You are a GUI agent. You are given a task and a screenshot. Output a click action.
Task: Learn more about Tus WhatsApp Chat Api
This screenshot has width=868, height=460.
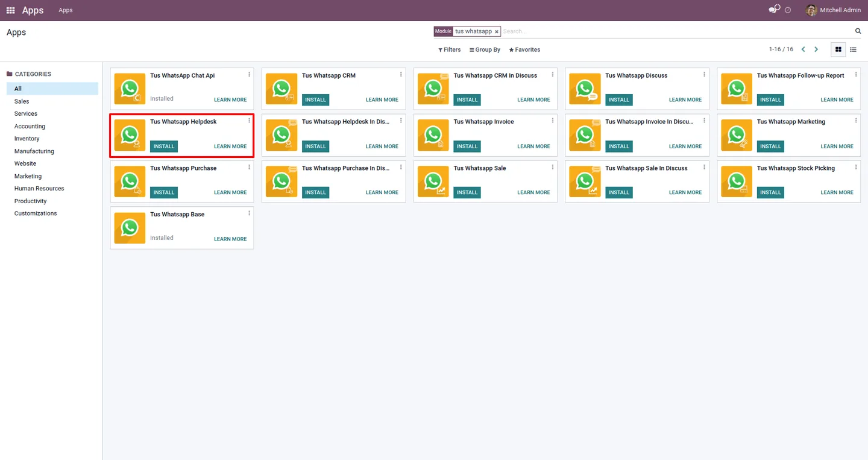pyautogui.click(x=230, y=99)
